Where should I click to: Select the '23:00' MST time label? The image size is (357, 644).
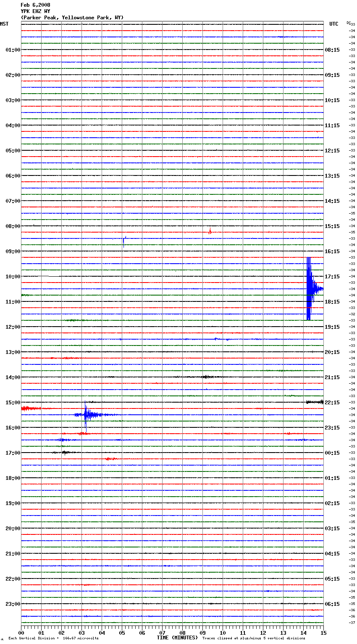tap(13, 604)
